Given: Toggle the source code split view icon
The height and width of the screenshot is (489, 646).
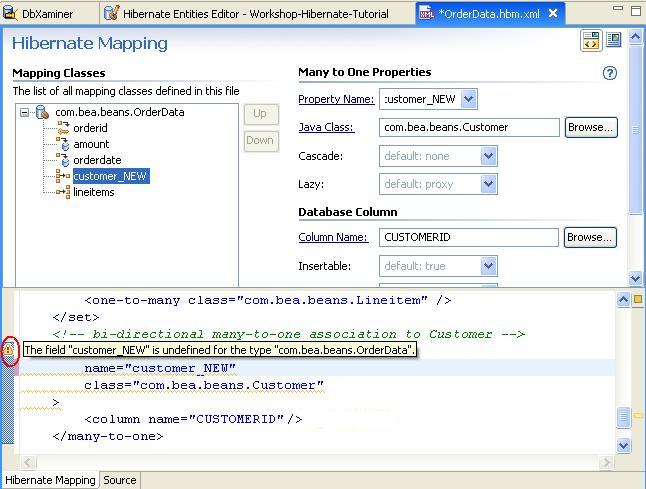Looking at the screenshot, I should (591, 40).
